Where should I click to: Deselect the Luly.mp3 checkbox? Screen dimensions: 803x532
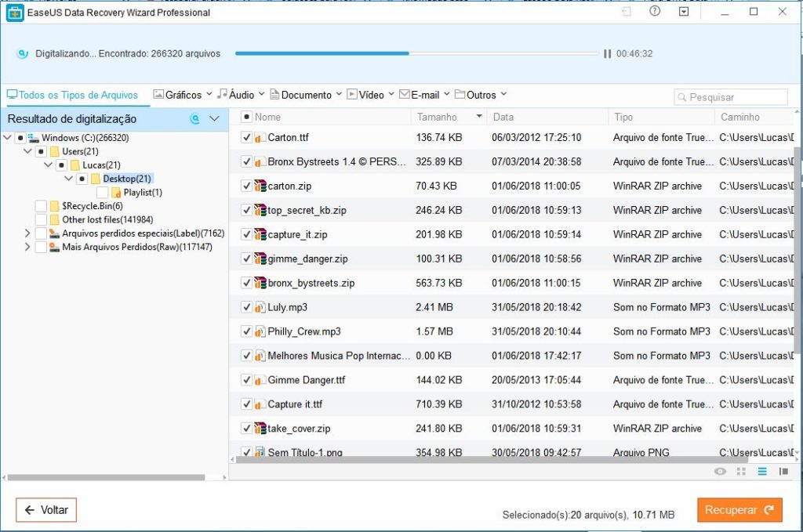[246, 307]
